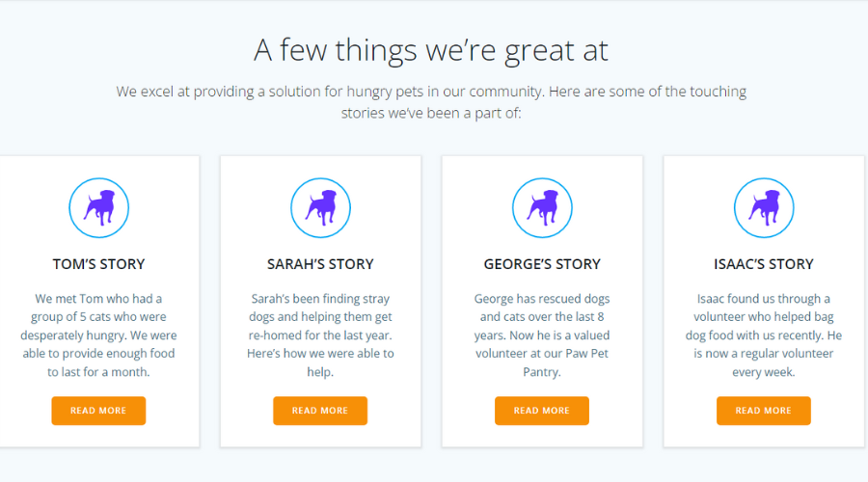Click the dog icon above Sarah's Story
868x482 pixels.
point(320,208)
